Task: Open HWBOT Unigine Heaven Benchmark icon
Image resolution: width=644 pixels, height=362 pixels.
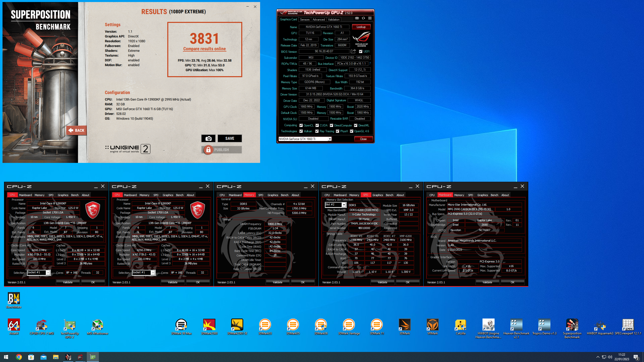Action: (x=488, y=328)
